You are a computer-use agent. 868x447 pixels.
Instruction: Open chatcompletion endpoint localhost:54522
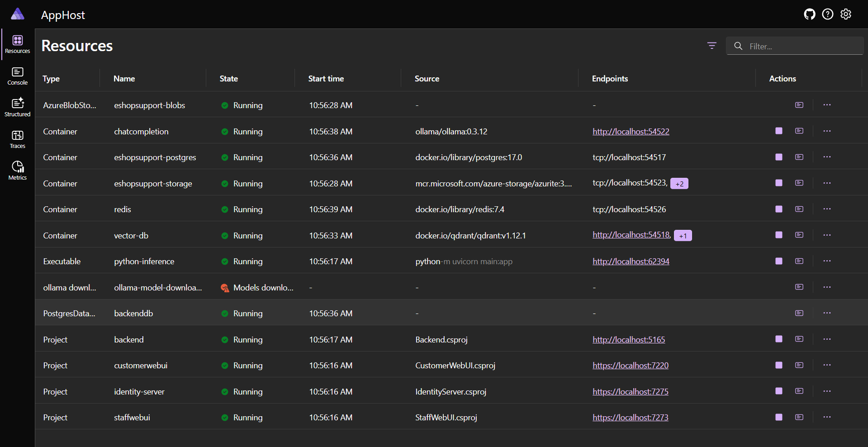631,132
